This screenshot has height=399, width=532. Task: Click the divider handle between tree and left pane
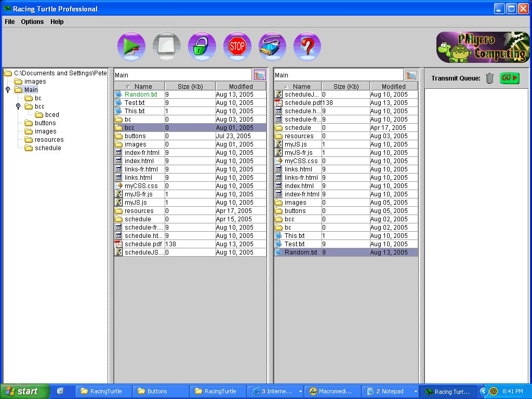click(x=111, y=225)
